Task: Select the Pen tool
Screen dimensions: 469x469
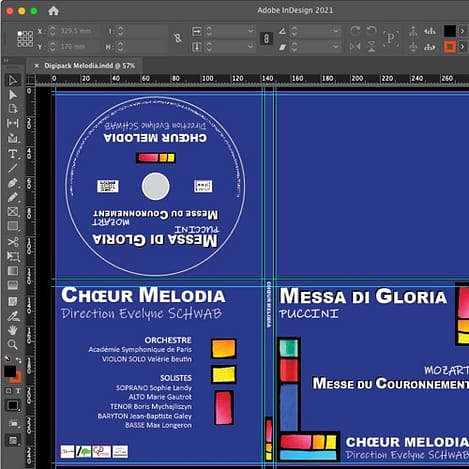Action: click(x=13, y=183)
